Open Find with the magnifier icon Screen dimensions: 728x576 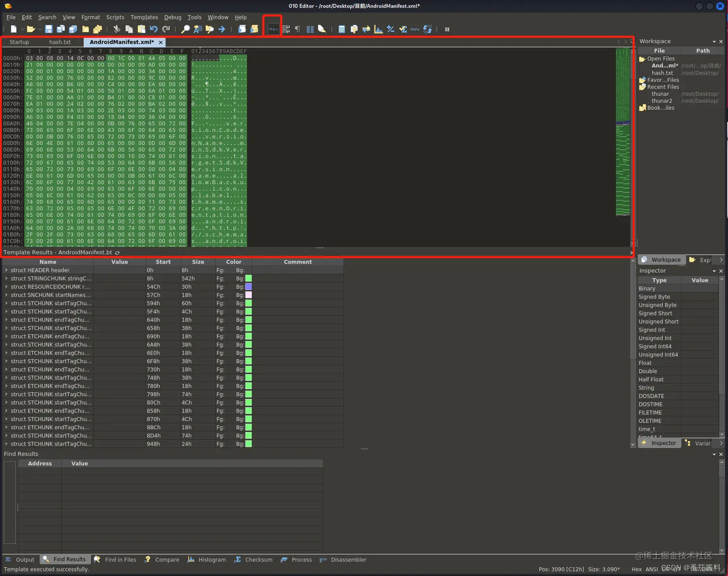(x=185, y=29)
